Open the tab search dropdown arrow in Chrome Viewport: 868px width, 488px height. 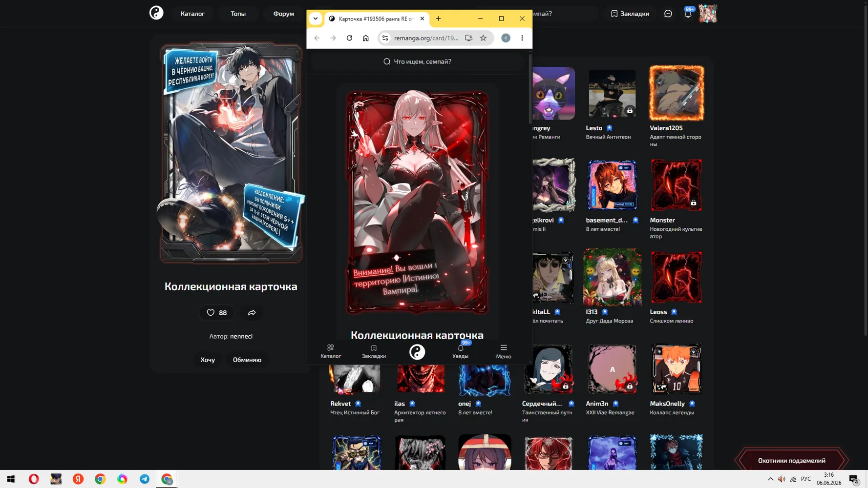point(316,19)
